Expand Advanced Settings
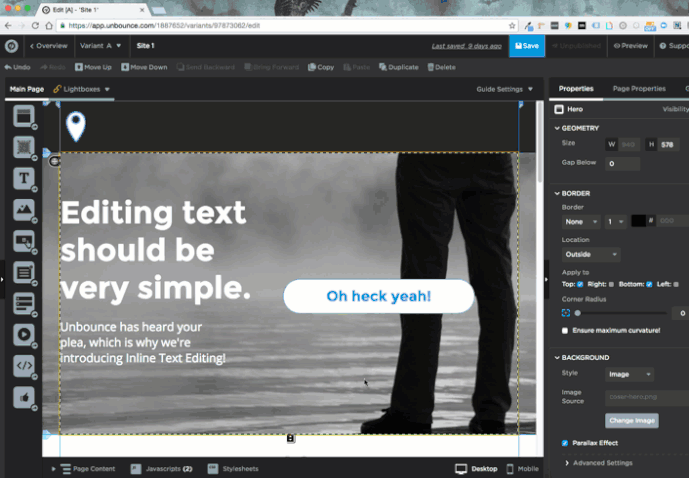 pyautogui.click(x=598, y=463)
